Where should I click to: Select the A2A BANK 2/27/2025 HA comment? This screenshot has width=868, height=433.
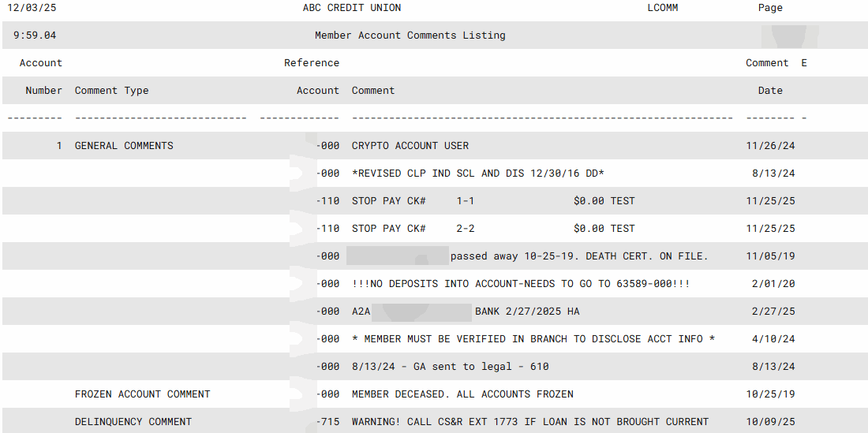pyautogui.click(x=466, y=312)
